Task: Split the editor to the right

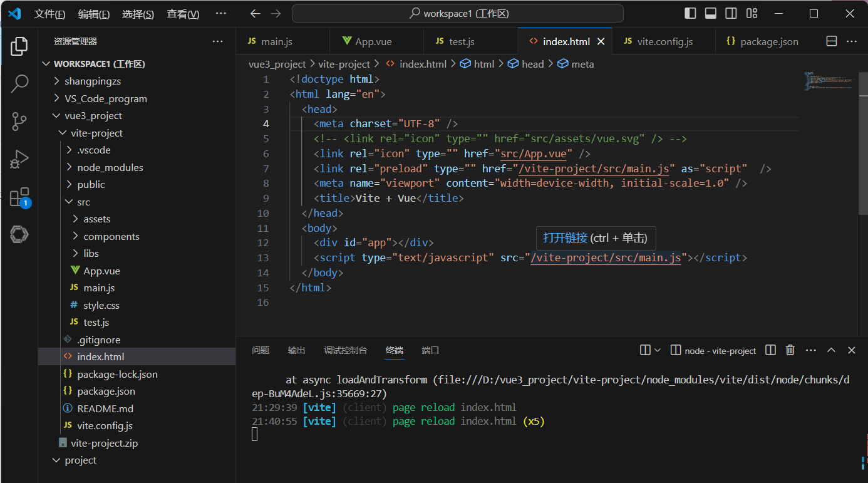Action: pyautogui.click(x=832, y=41)
